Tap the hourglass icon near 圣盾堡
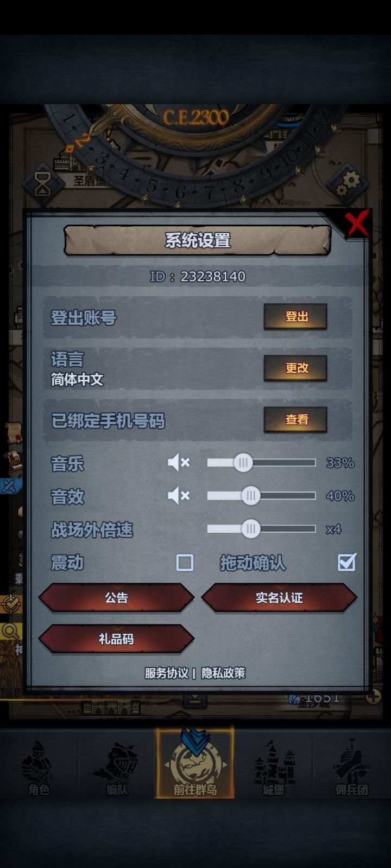 [x=42, y=184]
